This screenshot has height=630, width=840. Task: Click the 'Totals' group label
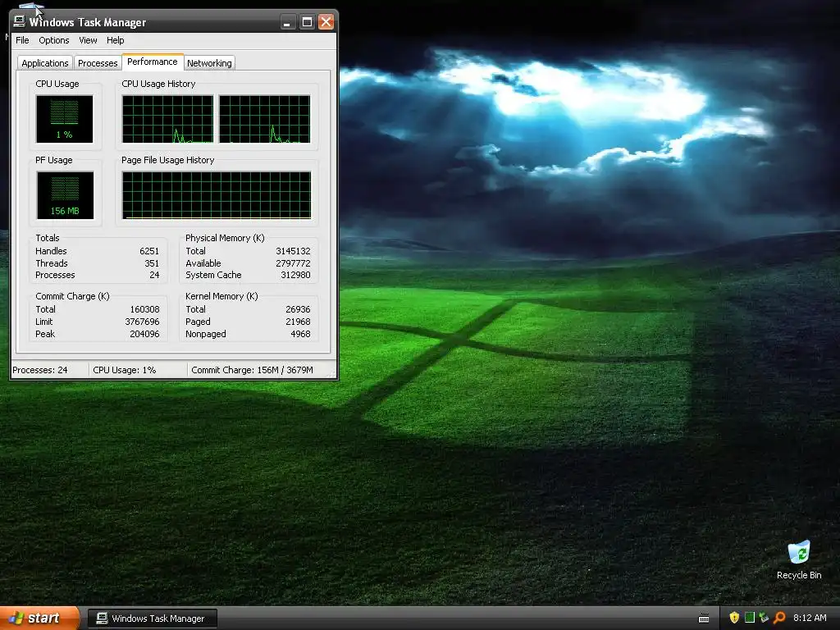click(x=47, y=238)
